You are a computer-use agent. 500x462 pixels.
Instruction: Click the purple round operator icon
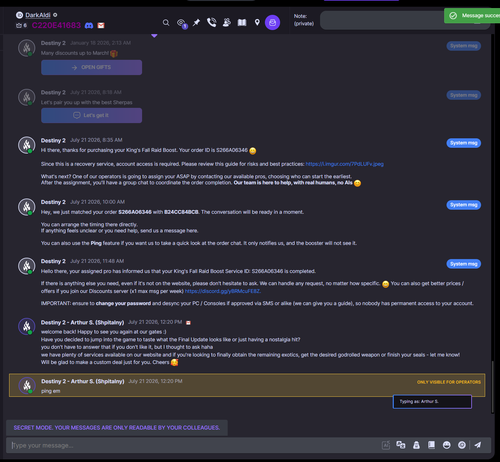pos(272,22)
